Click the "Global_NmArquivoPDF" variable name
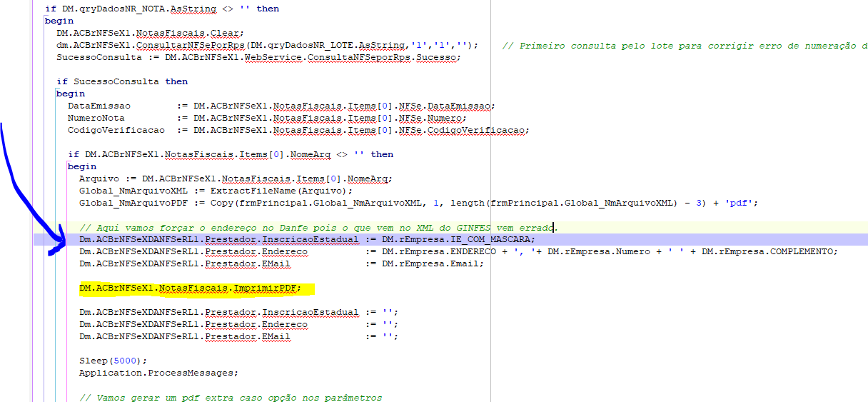This screenshot has width=868, height=402. pos(133,203)
